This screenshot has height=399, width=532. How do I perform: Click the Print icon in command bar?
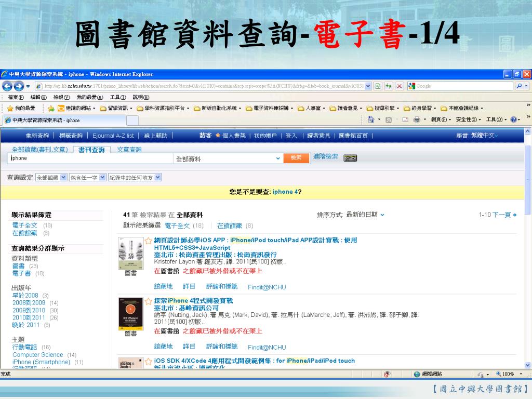[x=417, y=119]
